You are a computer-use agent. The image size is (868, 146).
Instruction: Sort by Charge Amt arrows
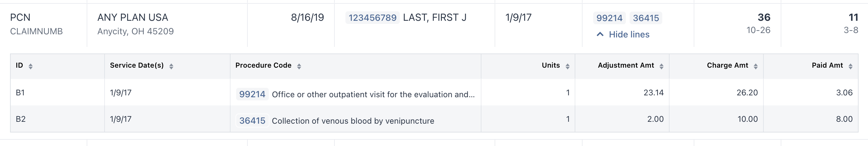756,66
